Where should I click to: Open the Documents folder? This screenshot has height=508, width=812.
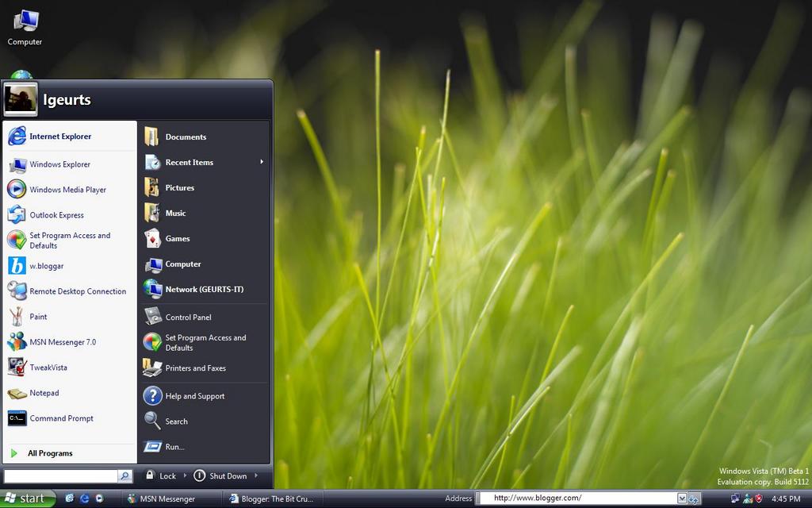pos(204,137)
